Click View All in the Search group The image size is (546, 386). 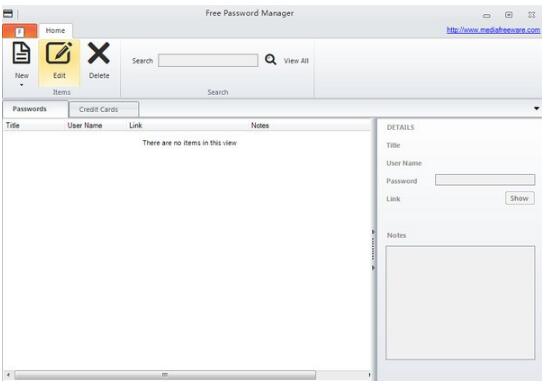(296, 61)
